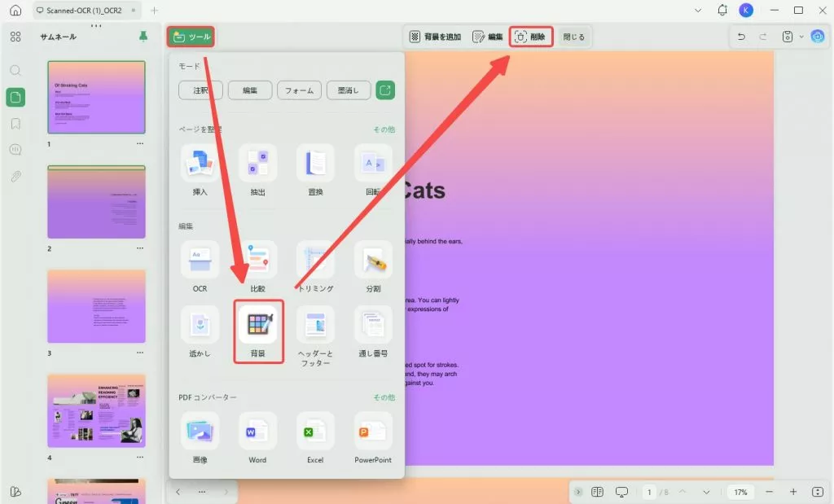Select page 4 thumbnail
Image resolution: width=834 pixels, height=504 pixels.
pos(96,411)
